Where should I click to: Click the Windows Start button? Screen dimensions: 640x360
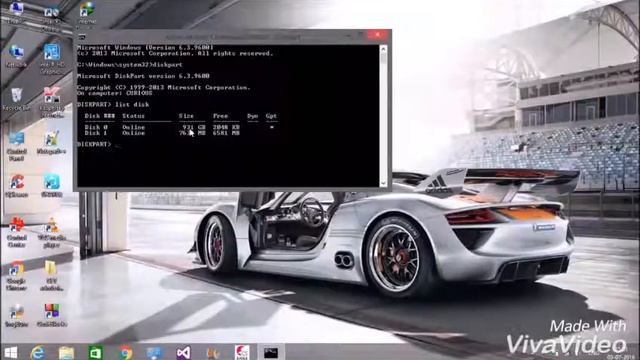(x=11, y=352)
